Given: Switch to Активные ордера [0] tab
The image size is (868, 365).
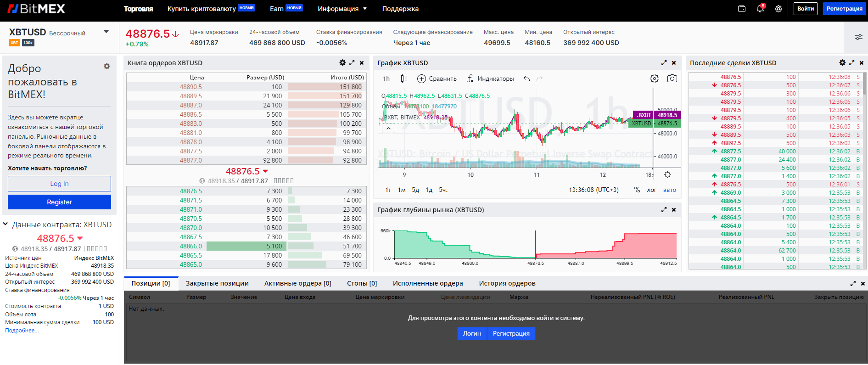Looking at the screenshot, I should pos(298,283).
